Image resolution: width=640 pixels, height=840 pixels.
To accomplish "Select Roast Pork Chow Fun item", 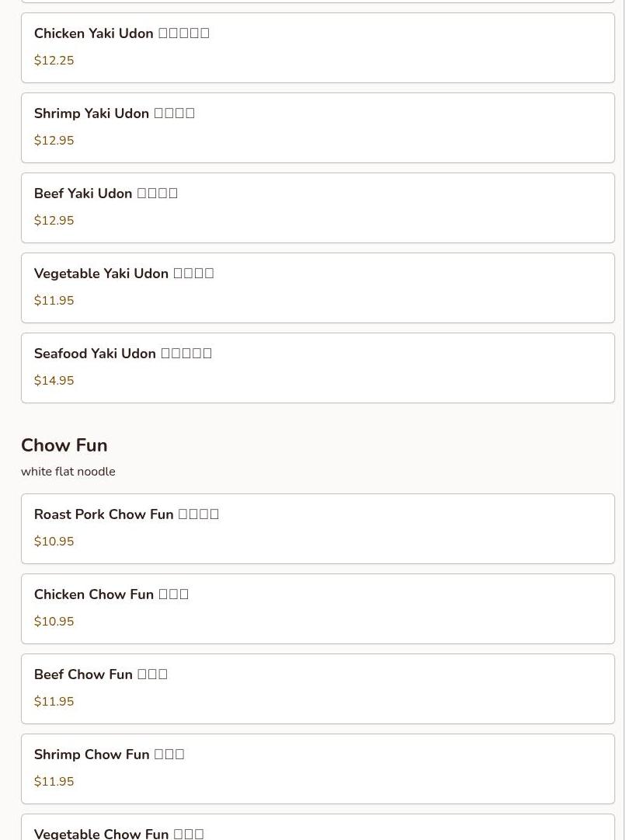I will pos(318,528).
